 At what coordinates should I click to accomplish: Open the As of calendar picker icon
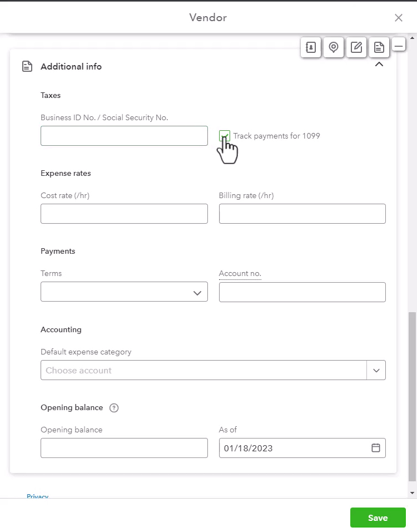tap(376, 448)
